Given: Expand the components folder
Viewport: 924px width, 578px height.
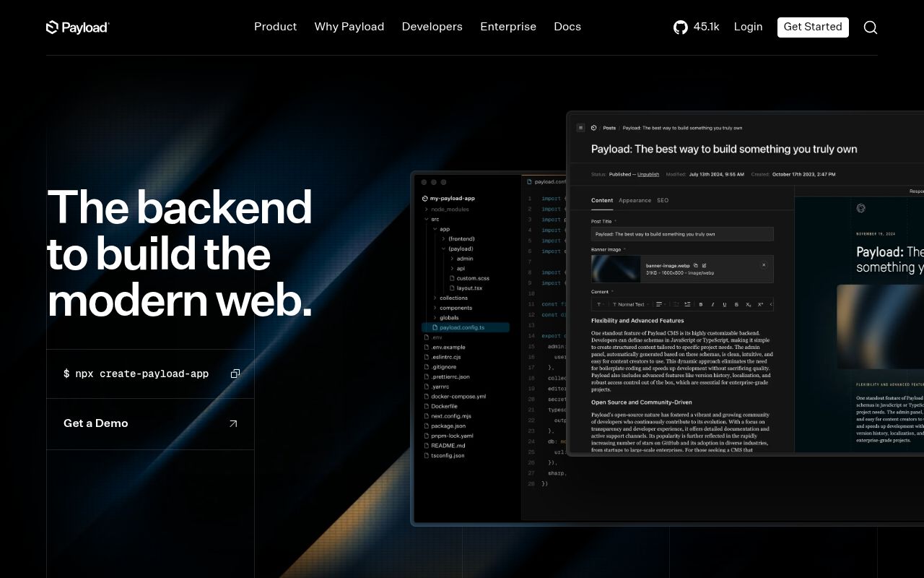Looking at the screenshot, I should click(435, 308).
